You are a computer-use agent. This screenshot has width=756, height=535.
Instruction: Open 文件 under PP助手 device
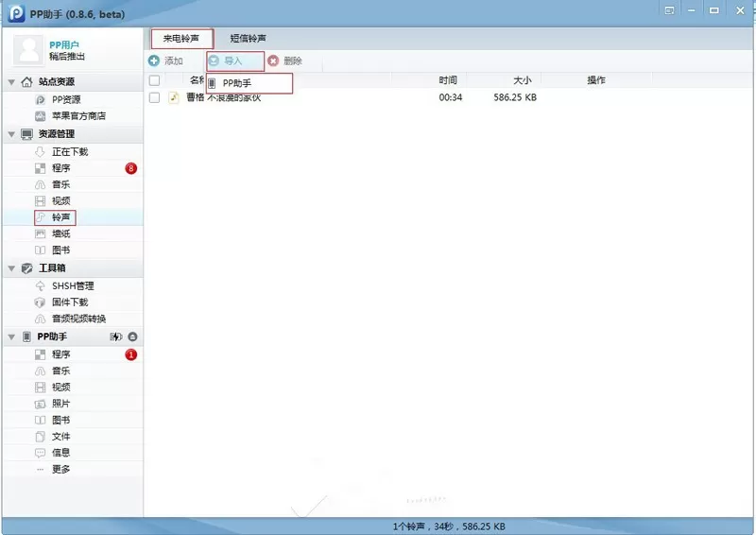coord(60,437)
